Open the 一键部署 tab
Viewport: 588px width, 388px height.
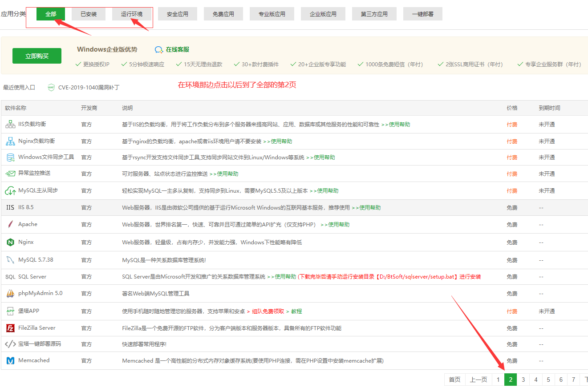pyautogui.click(x=423, y=14)
